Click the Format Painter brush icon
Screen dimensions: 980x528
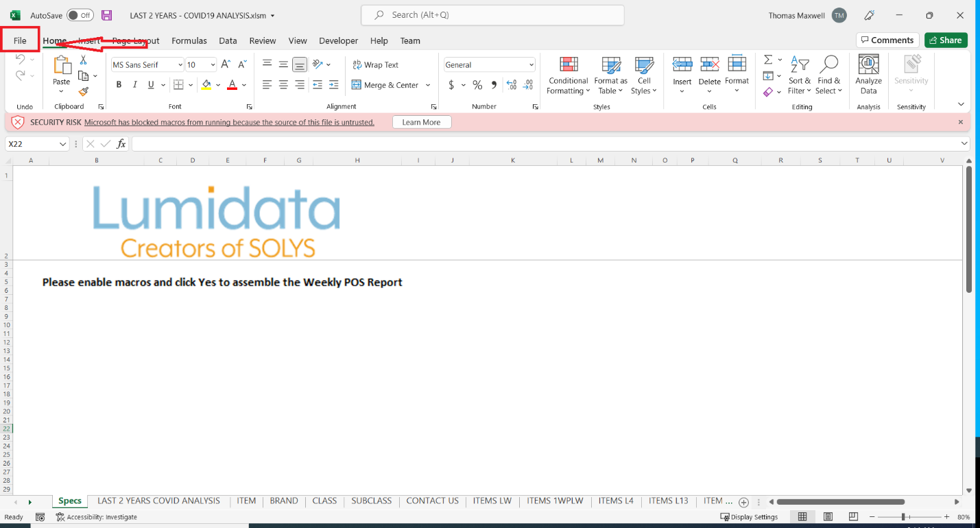(x=84, y=91)
